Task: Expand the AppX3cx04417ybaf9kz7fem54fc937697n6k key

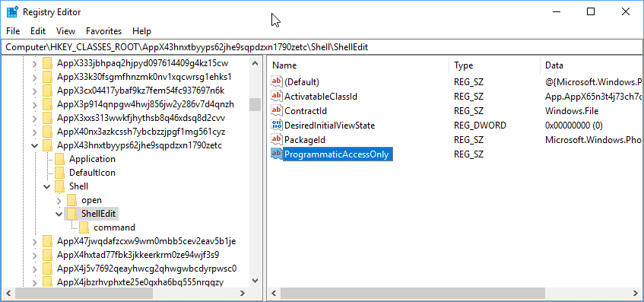Action: point(35,91)
